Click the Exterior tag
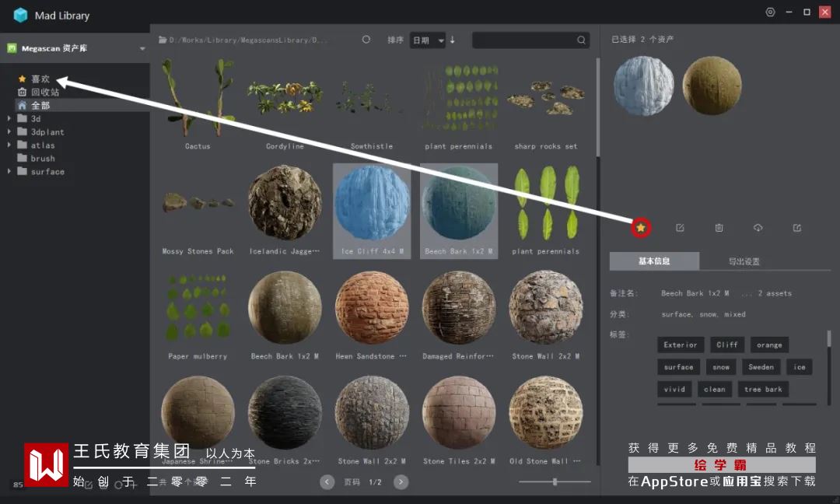 point(681,345)
